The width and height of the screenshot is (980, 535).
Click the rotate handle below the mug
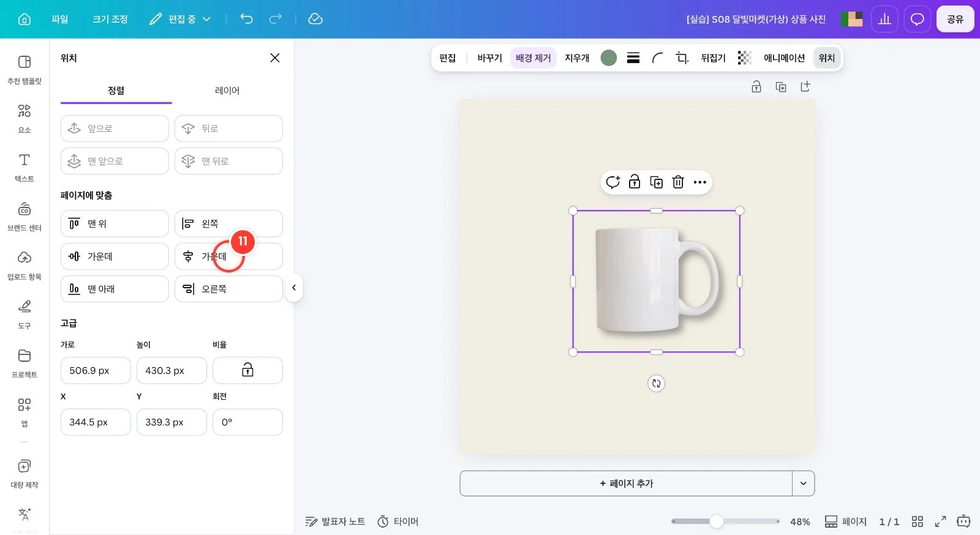[656, 383]
